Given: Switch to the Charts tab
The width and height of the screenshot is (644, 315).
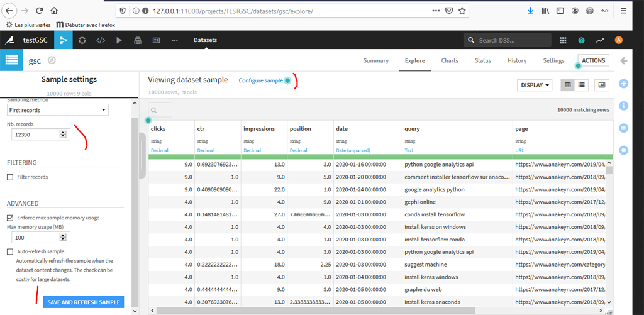Looking at the screenshot, I should pos(450,60).
